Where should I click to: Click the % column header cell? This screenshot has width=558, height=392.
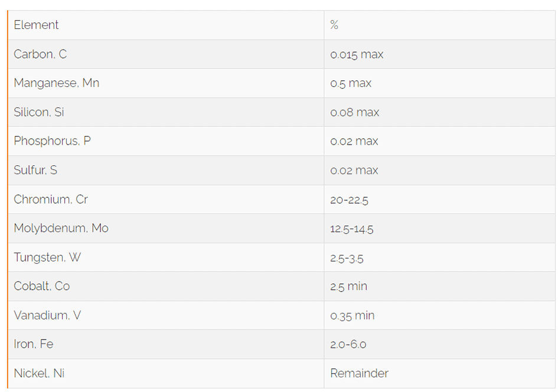pyautogui.click(x=334, y=25)
